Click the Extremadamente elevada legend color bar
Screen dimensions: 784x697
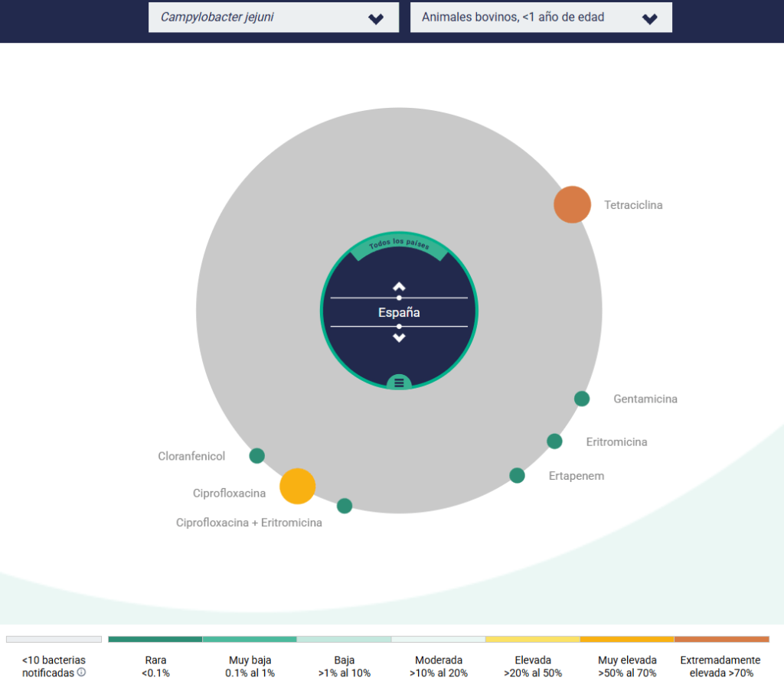tap(721, 639)
